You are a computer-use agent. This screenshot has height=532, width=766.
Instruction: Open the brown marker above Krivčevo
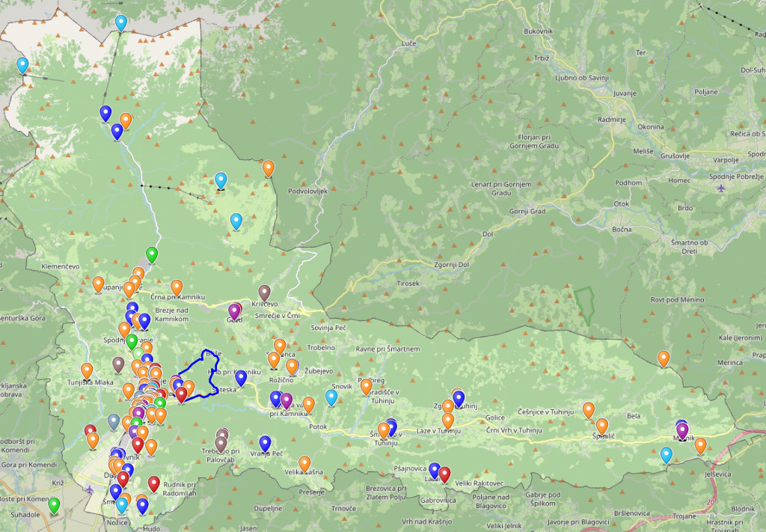coord(264,293)
